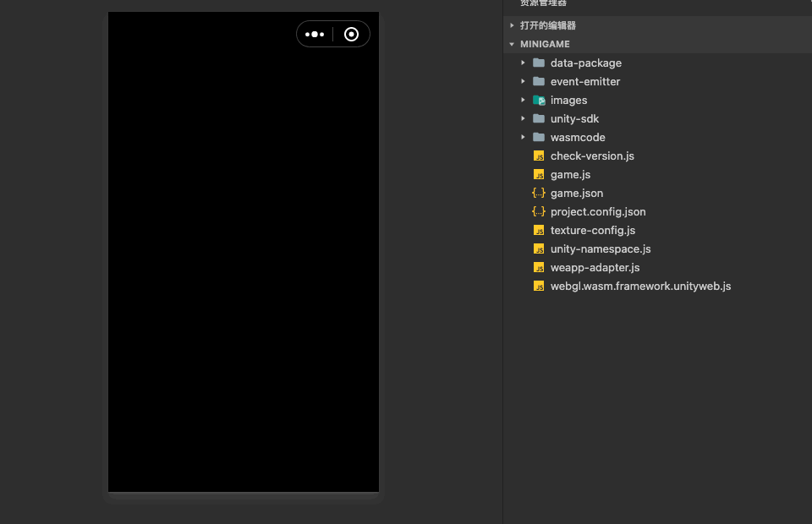The height and width of the screenshot is (524, 812).
Task: Select the event-emitter folder name
Action: tap(585, 82)
